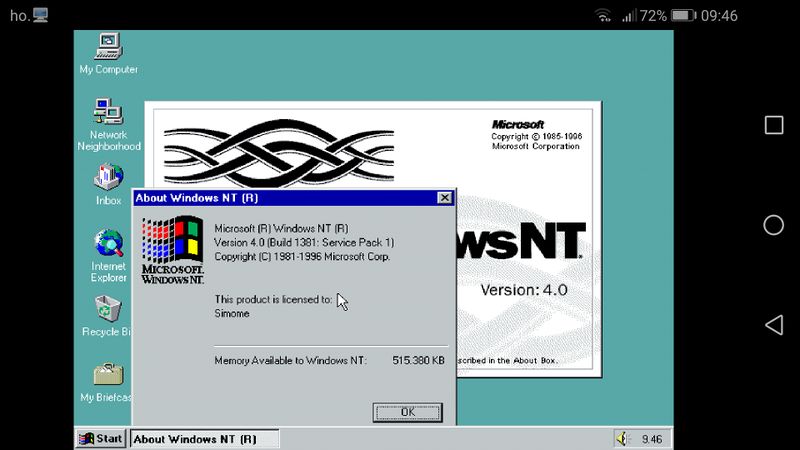The height and width of the screenshot is (450, 800).
Task: Click the Microsoft Windows NT logo in dialog
Action: click(172, 250)
